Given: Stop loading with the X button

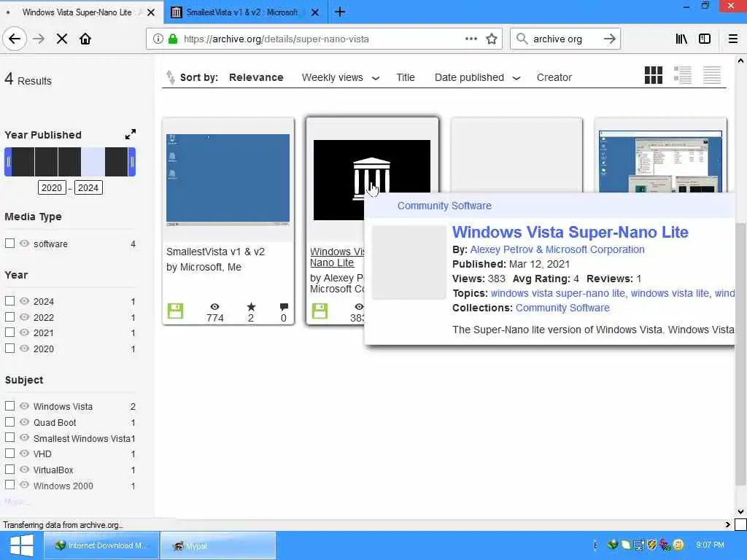Looking at the screenshot, I should tap(62, 39).
